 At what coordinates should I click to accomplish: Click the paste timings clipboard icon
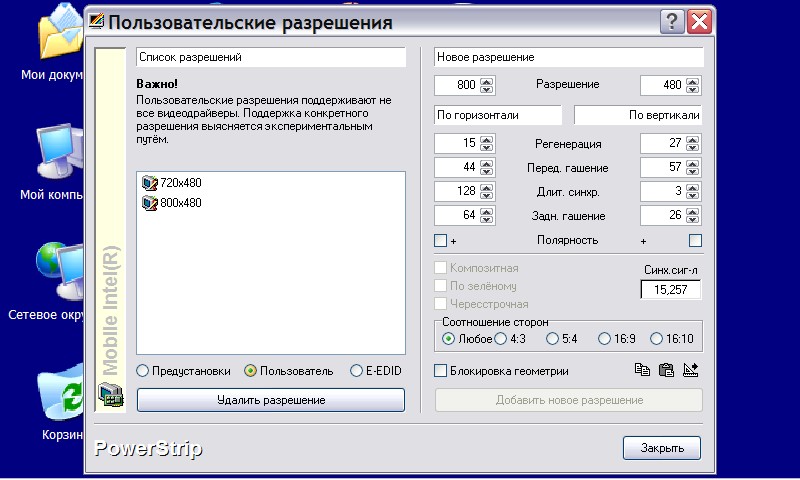click(x=666, y=370)
